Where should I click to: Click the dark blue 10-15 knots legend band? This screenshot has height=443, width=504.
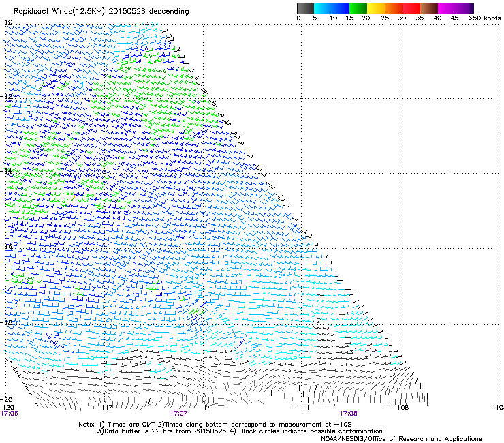pos(341,8)
